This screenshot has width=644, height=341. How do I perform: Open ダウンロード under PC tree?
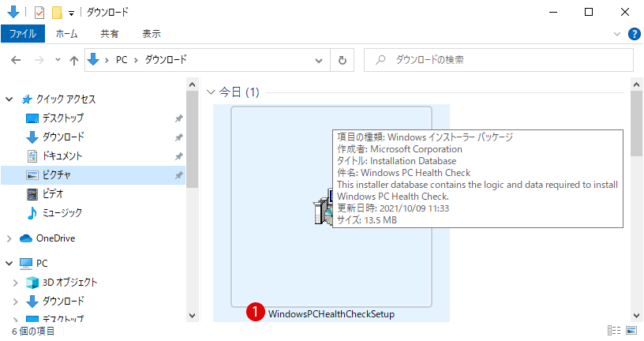point(63,302)
